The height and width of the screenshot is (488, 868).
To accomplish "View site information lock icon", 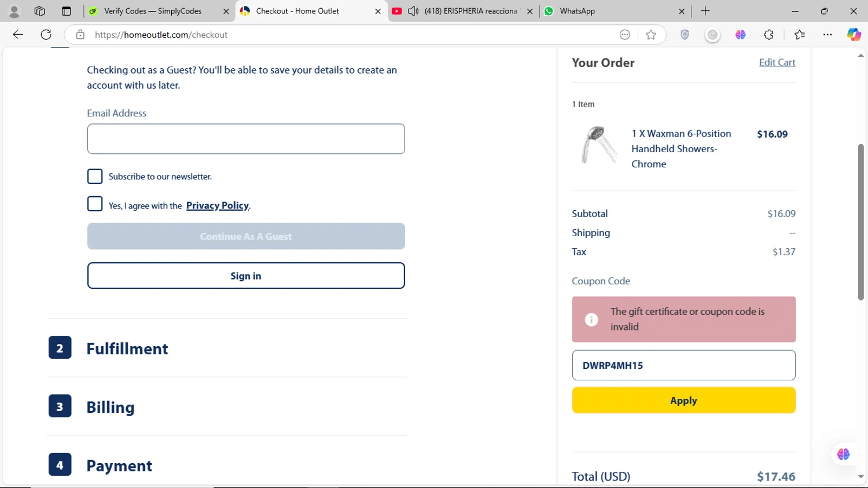I will tap(80, 35).
